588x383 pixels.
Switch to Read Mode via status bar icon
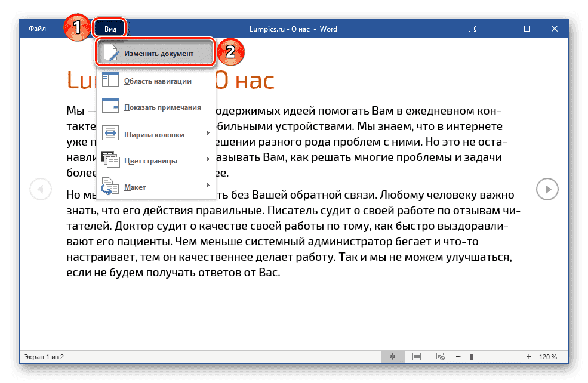point(392,356)
